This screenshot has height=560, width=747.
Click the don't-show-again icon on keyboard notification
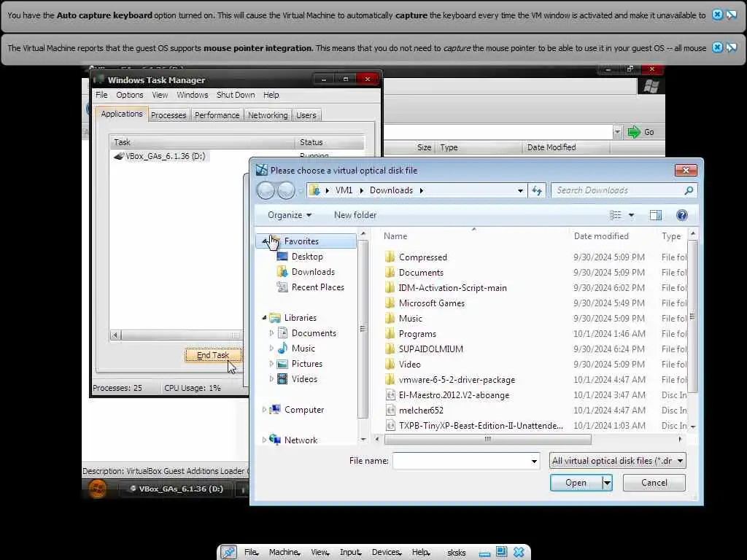[x=731, y=15]
